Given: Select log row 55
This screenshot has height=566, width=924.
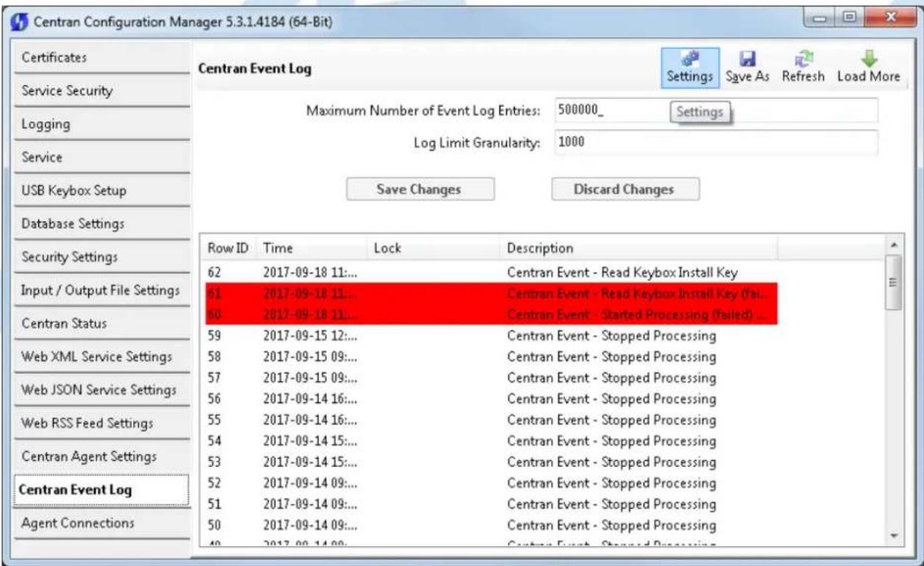Looking at the screenshot, I should tap(489, 420).
